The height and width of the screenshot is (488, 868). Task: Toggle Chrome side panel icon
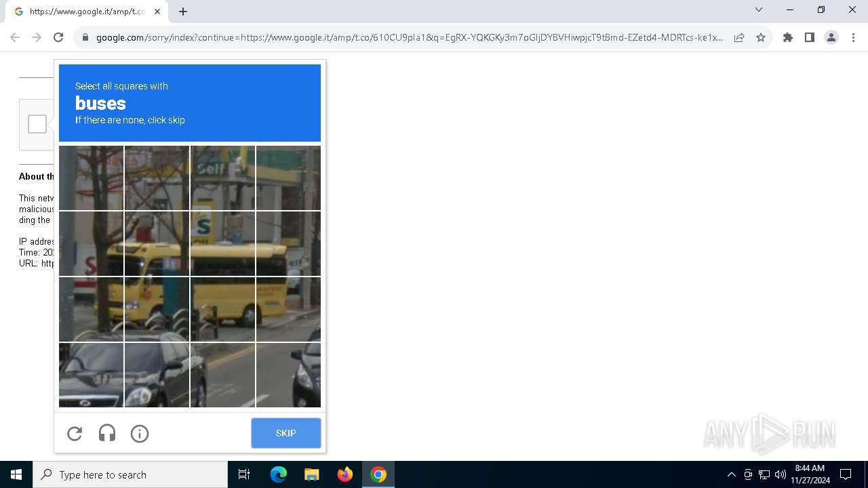click(x=810, y=37)
